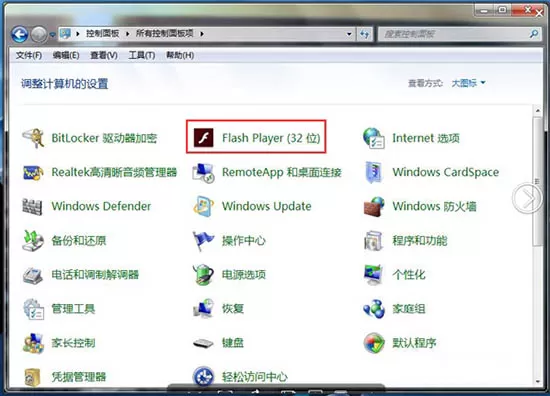Open the Windows Defender wall icon
Image resolution: width=550 pixels, height=396 pixels.
tap(33, 206)
